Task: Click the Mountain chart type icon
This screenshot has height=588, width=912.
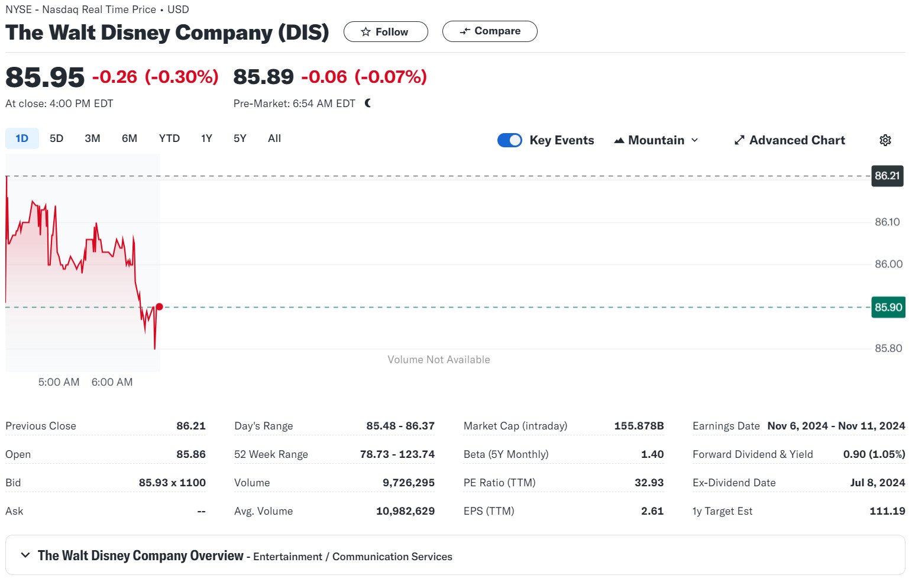Action: [619, 140]
